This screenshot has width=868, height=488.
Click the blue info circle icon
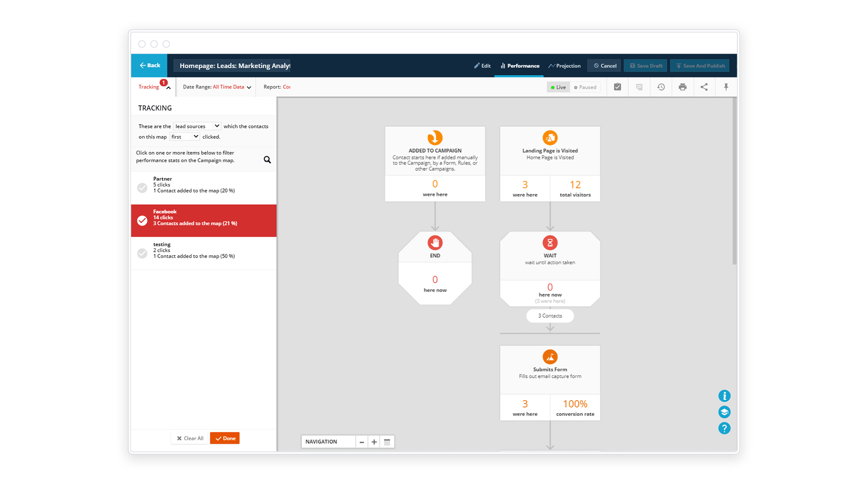[724, 396]
